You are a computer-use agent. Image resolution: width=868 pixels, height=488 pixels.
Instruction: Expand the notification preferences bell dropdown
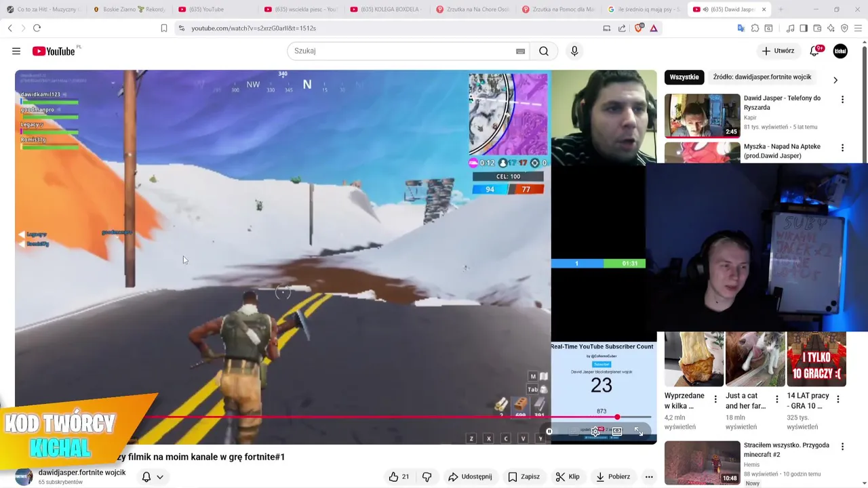153,476
